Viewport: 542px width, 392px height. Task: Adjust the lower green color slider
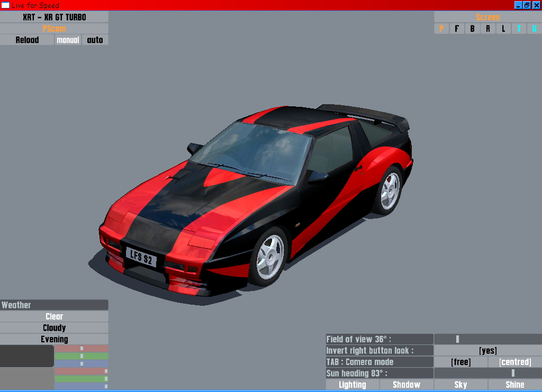[x=82, y=379]
